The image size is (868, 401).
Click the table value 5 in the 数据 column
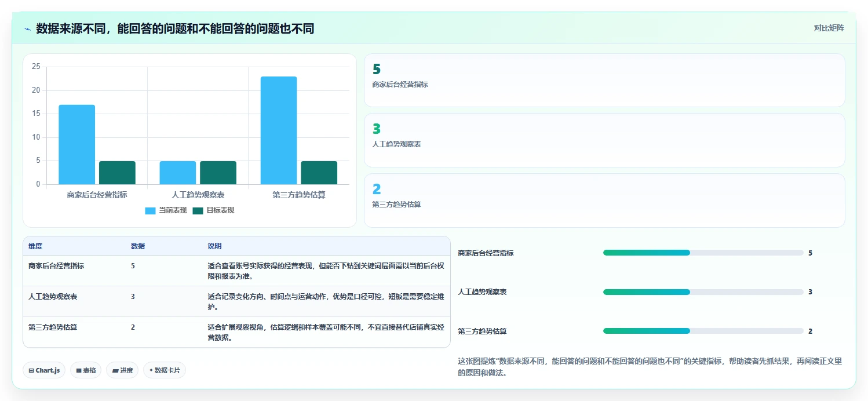(133, 266)
